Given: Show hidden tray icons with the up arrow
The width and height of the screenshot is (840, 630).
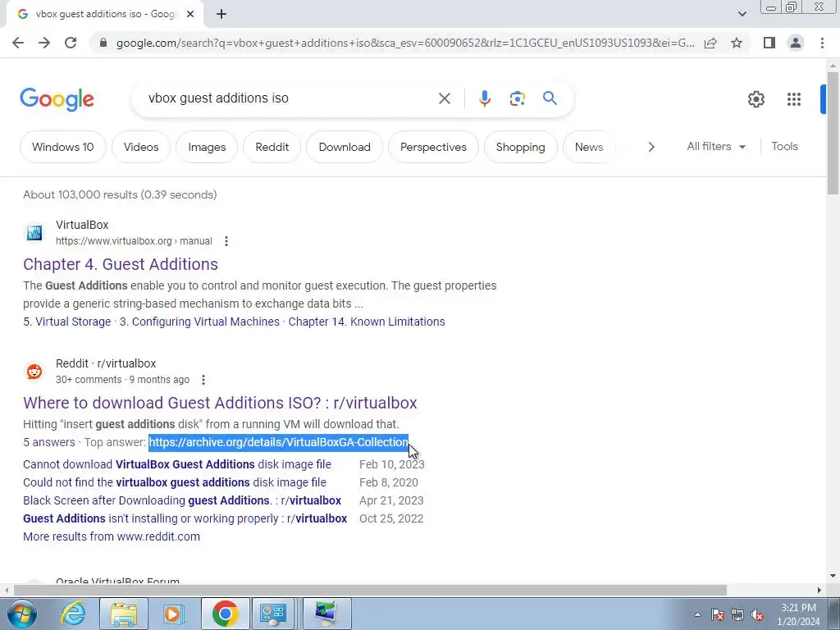Looking at the screenshot, I should click(697, 614).
